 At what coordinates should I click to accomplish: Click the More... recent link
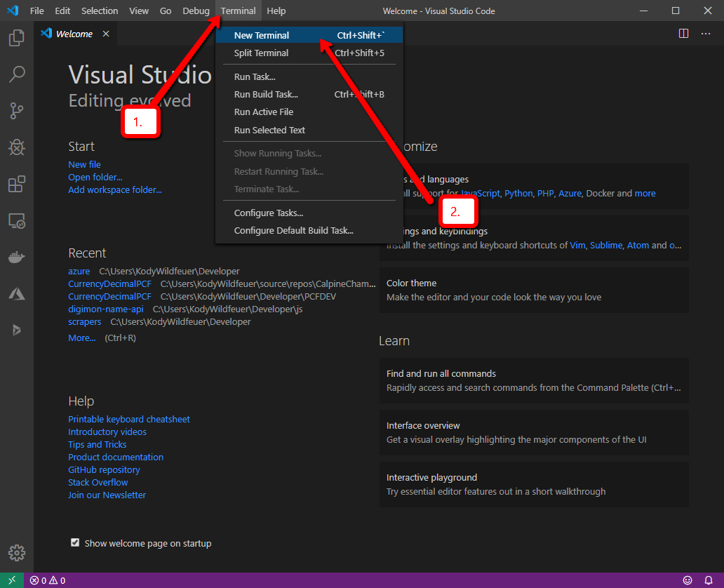(81, 338)
